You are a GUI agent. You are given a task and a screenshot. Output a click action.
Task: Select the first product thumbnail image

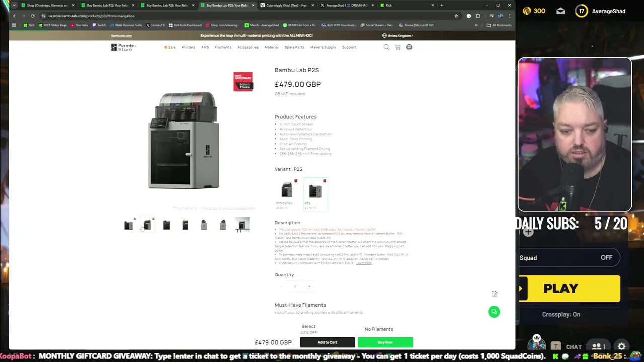[x=129, y=225]
